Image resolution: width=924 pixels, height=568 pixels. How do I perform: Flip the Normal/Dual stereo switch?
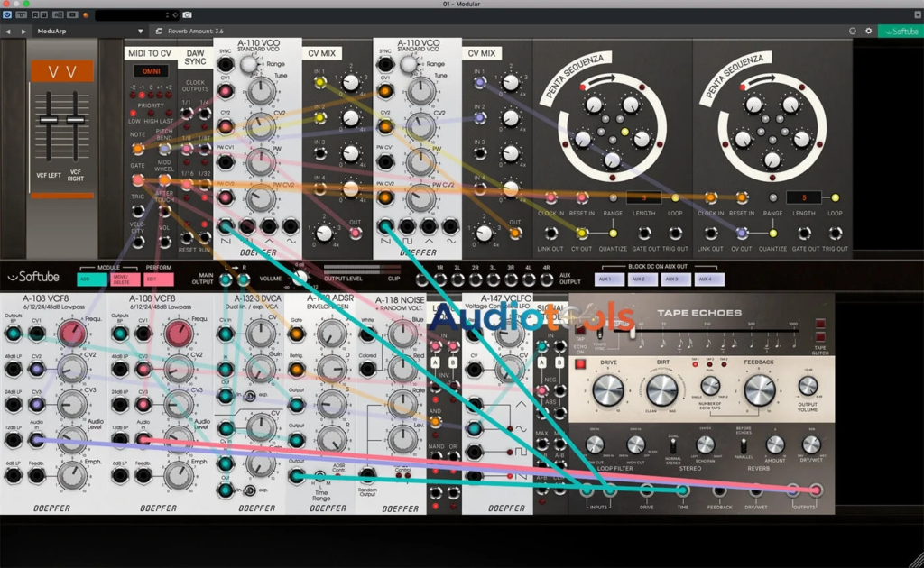[672, 445]
